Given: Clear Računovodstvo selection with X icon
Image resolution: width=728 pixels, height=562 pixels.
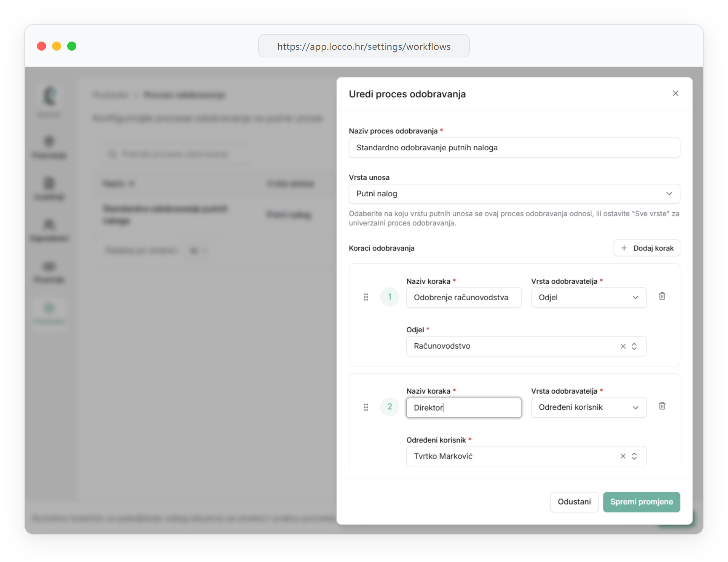Looking at the screenshot, I should tap(623, 346).
